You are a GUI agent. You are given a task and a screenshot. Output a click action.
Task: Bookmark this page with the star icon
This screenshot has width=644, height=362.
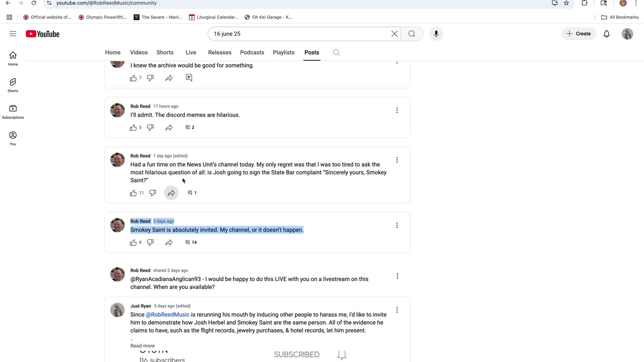pos(566,3)
